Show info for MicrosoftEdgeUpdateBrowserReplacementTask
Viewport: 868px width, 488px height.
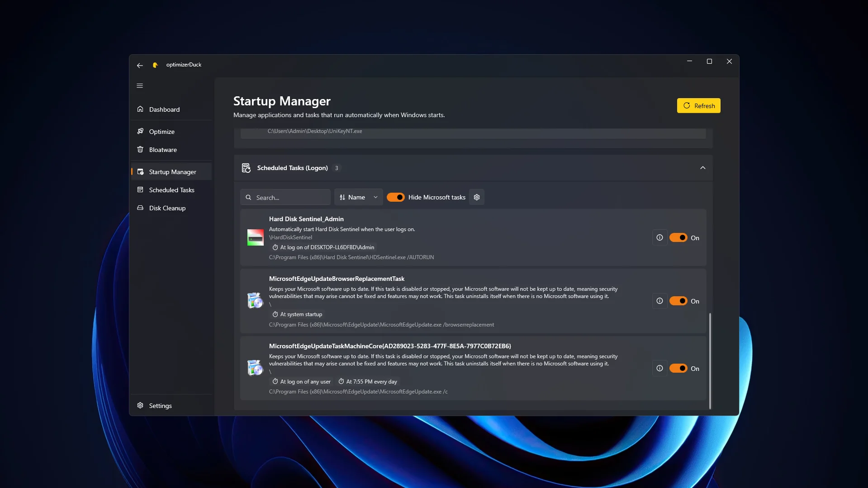659,301
